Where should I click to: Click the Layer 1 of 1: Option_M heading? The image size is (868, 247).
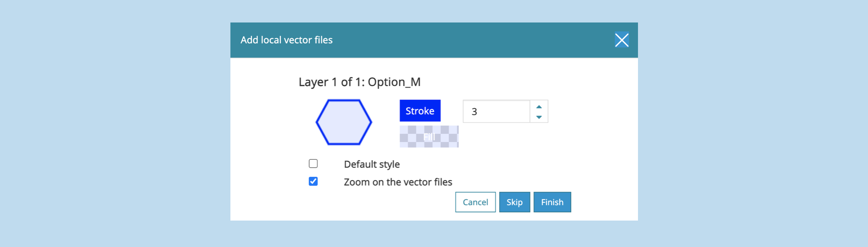tap(359, 82)
